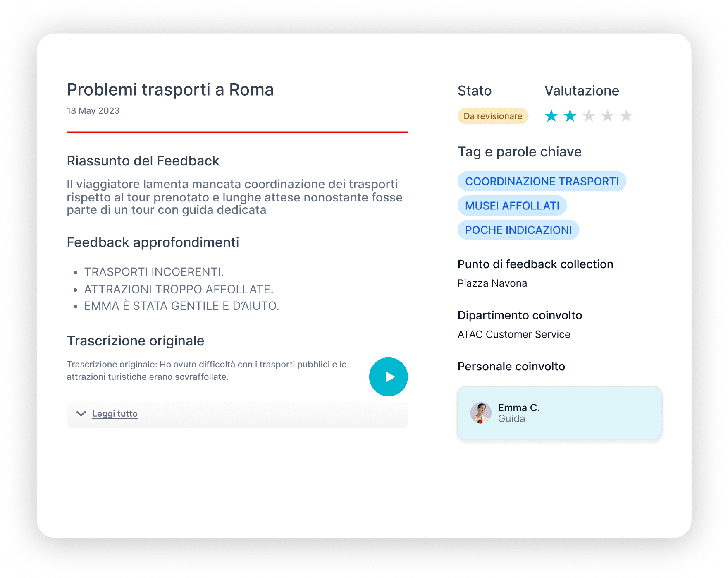Click the Da revisionare status badge

[x=493, y=116]
